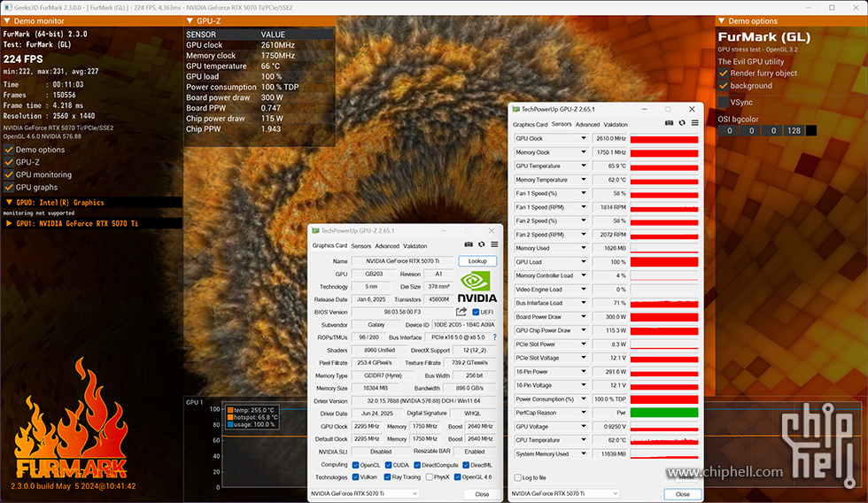Expand the GPU1 NVIDIA GeForce RTX 5070 Ti section

9,224
